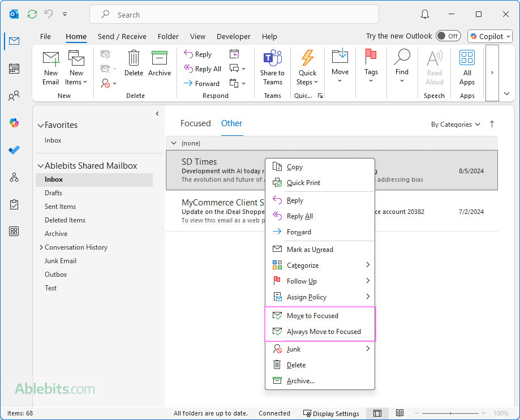This screenshot has width=520, height=420.
Task: Open the People contacts view
Action: click(14, 96)
